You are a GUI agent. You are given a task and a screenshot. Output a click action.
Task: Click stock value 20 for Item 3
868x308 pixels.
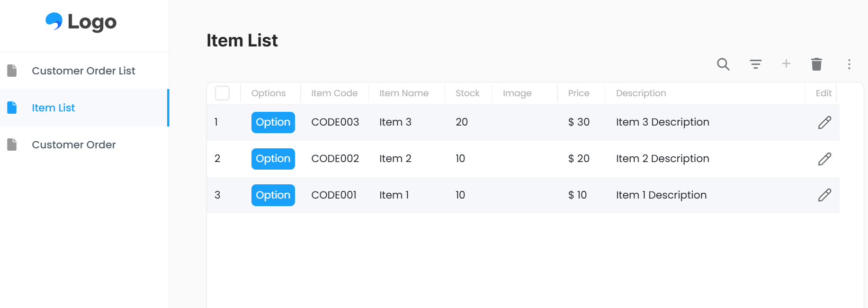pos(462,122)
